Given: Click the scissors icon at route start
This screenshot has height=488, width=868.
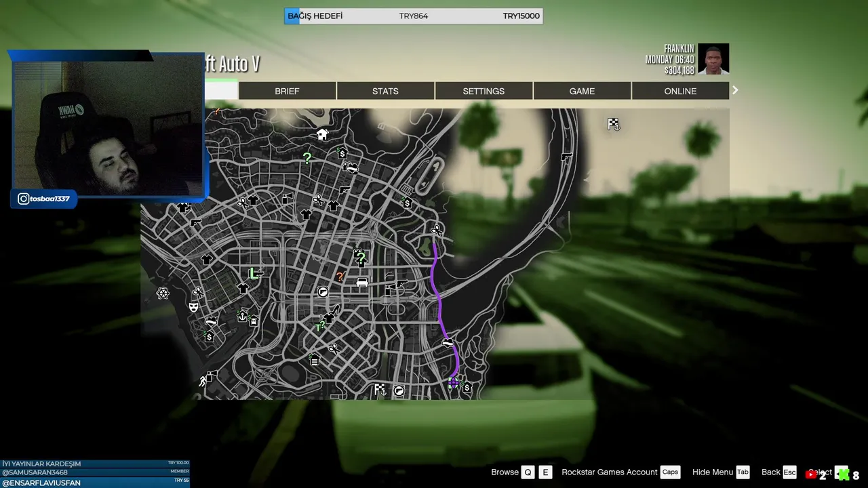Looking at the screenshot, I should click(437, 230).
